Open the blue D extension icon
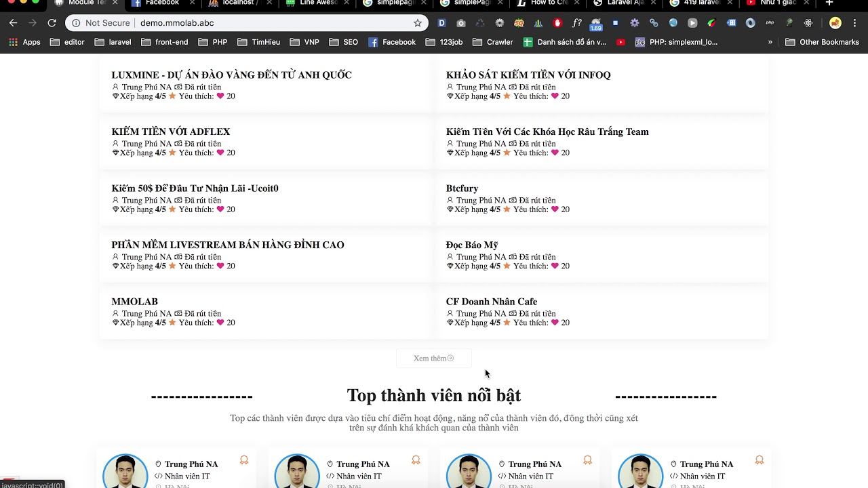The image size is (868, 488). (441, 23)
